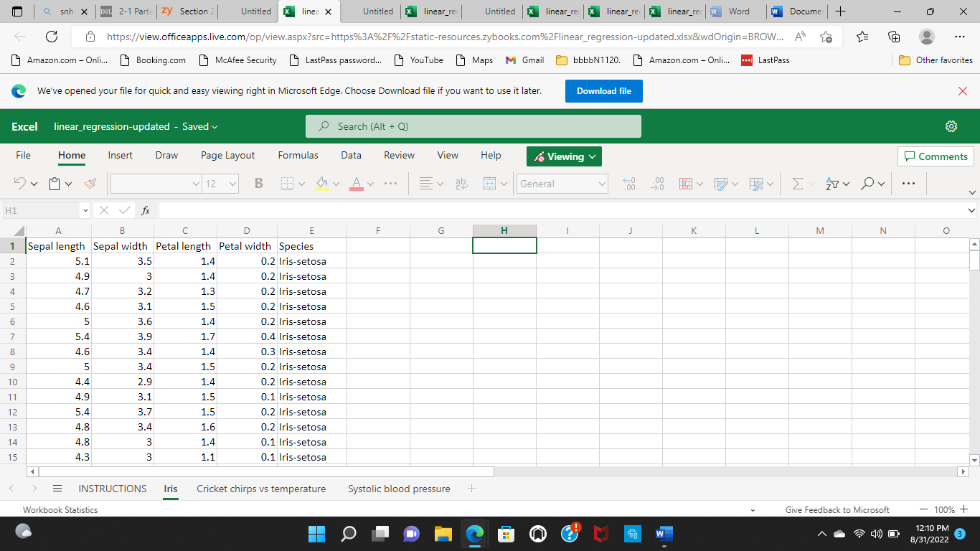The height and width of the screenshot is (551, 980).
Task: Click the Excel search box
Action: click(x=473, y=126)
